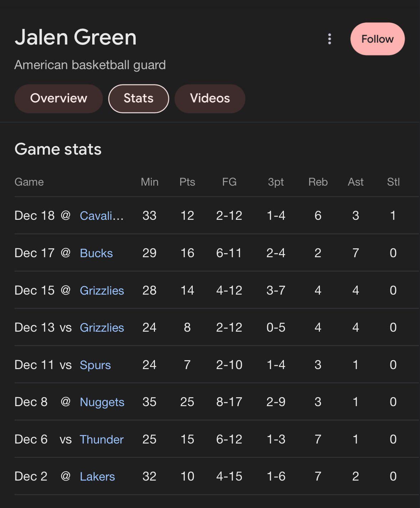Follow the Bucks team link

96,253
